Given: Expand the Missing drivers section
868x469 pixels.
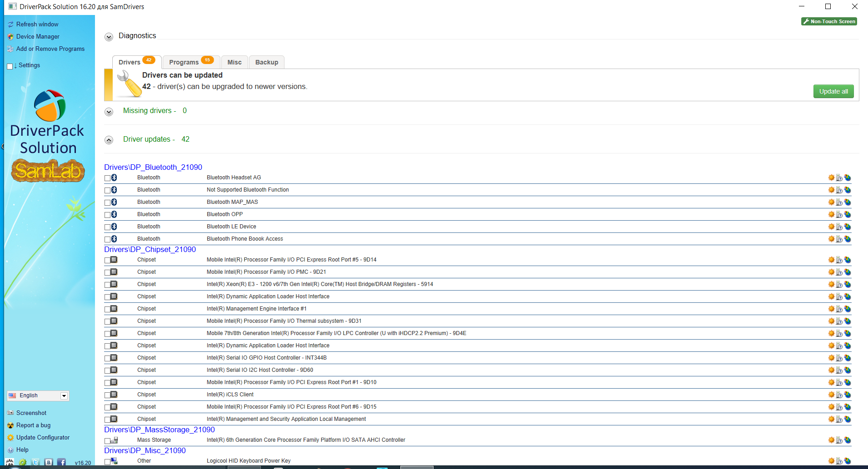Looking at the screenshot, I should [109, 112].
